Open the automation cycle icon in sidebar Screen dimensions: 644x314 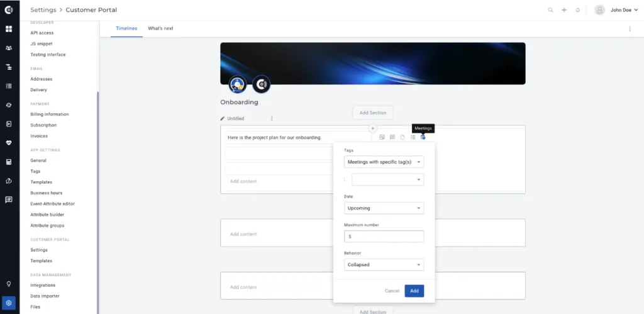9,105
